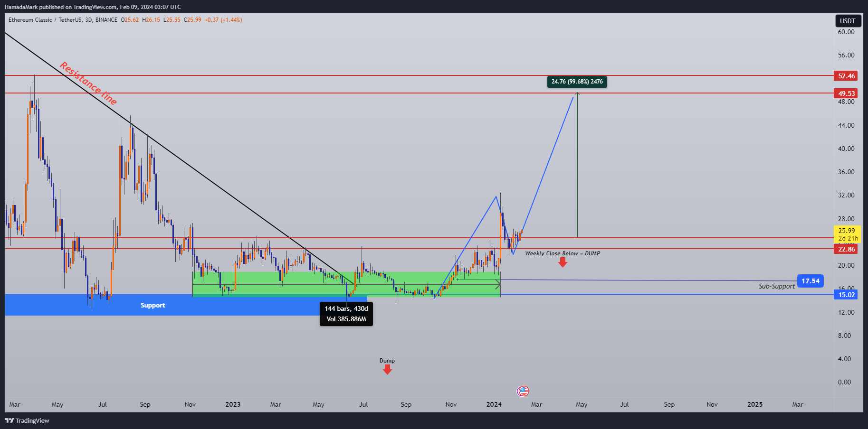This screenshot has width=868, height=429.
Task: Click the 56.00 price axis tick
Action: [x=846, y=55]
